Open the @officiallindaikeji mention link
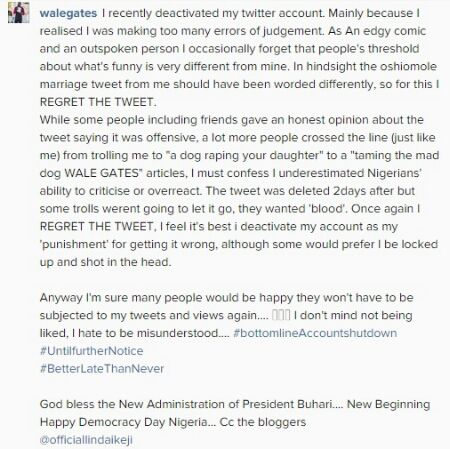The height and width of the screenshot is (449, 450). 86,440
